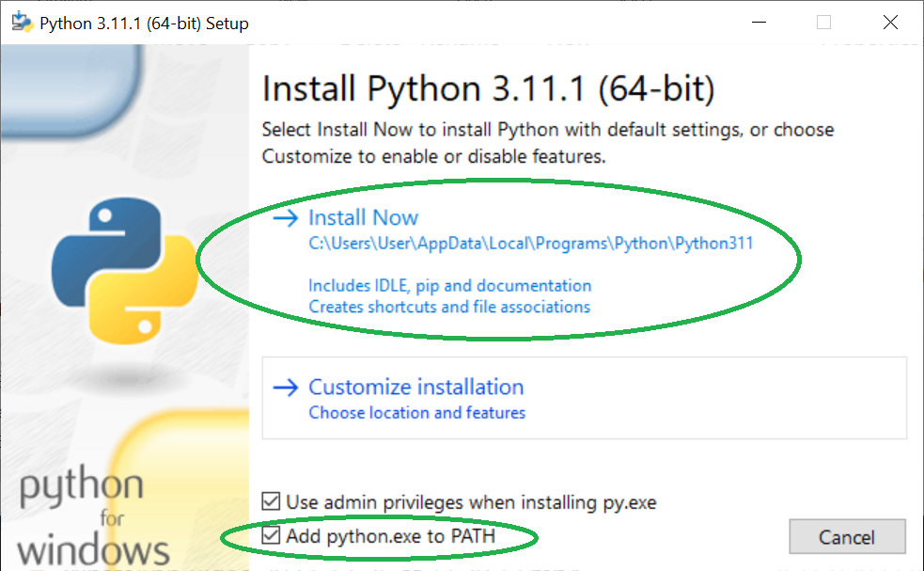Close the setup window with the X
The image size is (924, 571).
click(890, 23)
